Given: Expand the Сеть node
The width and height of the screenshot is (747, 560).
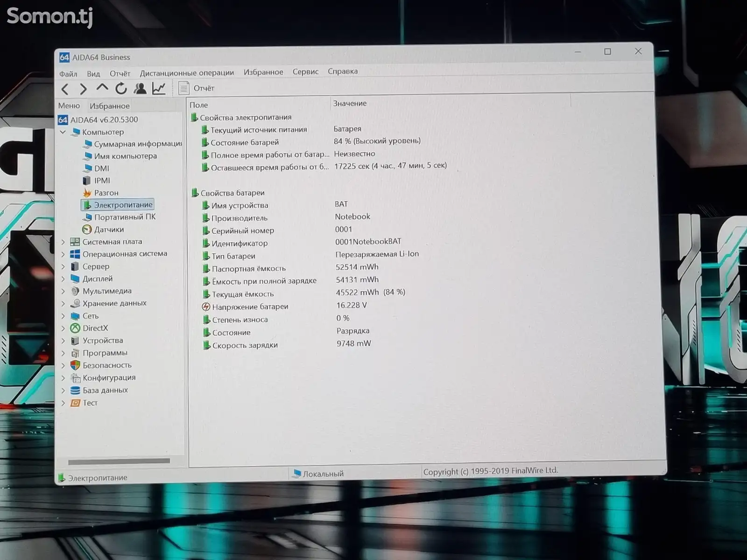Looking at the screenshot, I should pos(63,316).
